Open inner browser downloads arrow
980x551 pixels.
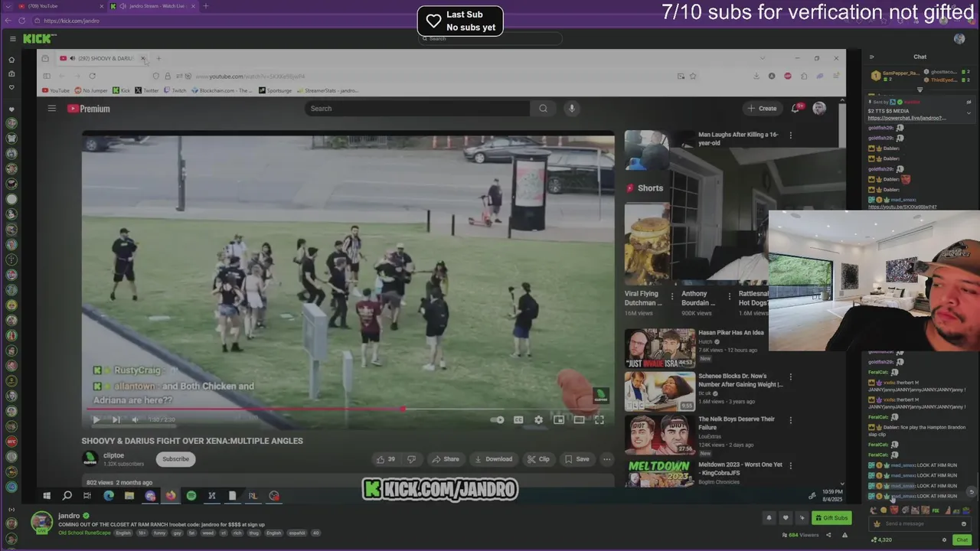click(756, 76)
